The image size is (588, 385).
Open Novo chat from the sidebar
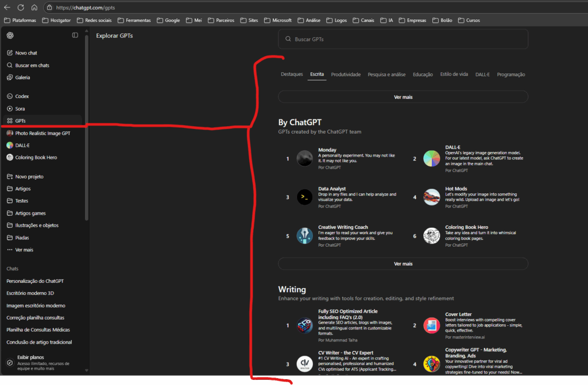[x=26, y=53]
